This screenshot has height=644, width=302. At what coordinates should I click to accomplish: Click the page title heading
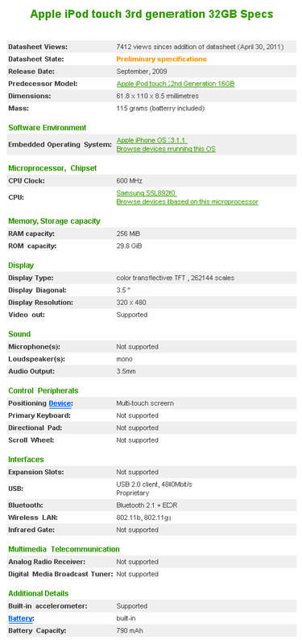[151, 14]
